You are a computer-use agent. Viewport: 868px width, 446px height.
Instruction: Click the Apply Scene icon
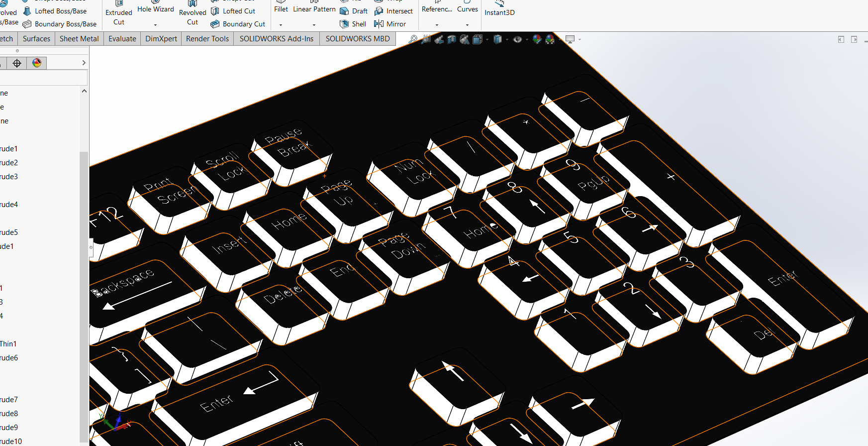[550, 39]
